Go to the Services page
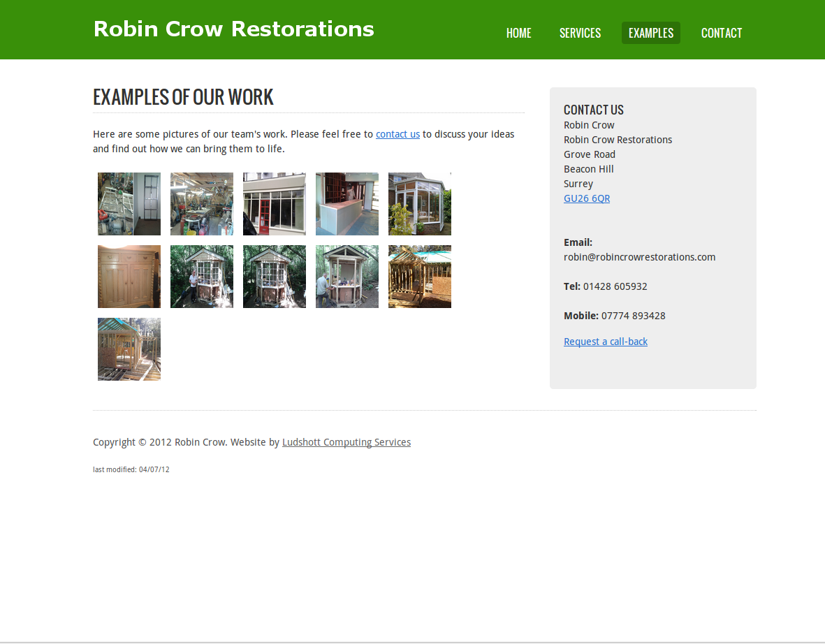 tap(580, 33)
